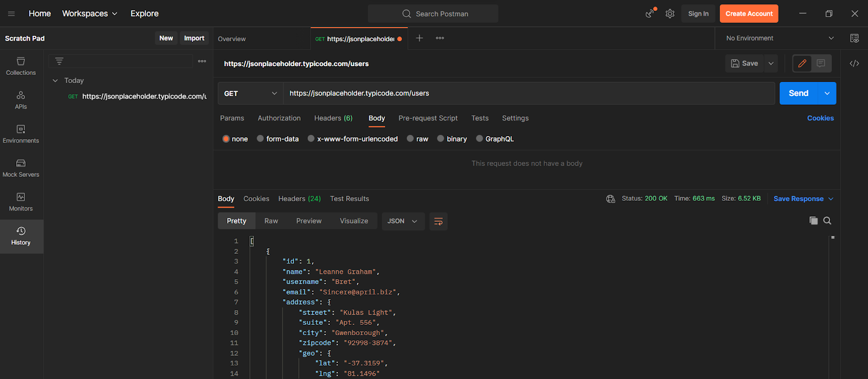The image size is (868, 379).
Task: Open GET jsonplaceholder history entry
Action: (137, 97)
